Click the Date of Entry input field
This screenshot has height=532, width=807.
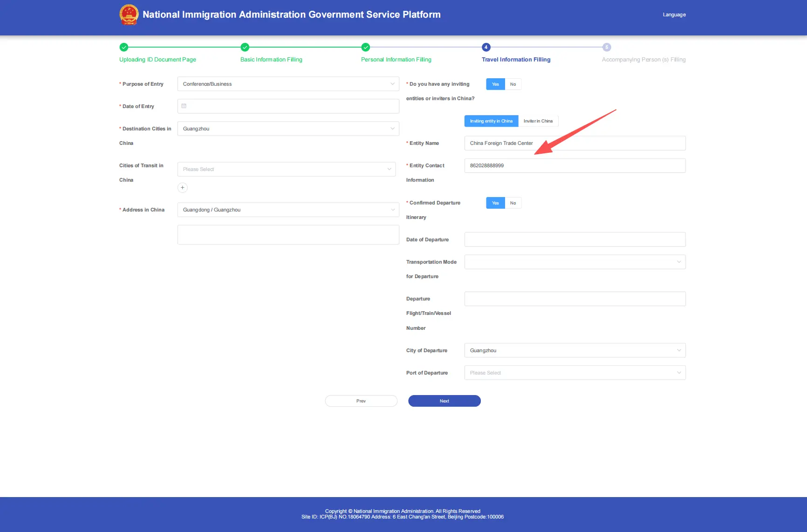(x=288, y=106)
